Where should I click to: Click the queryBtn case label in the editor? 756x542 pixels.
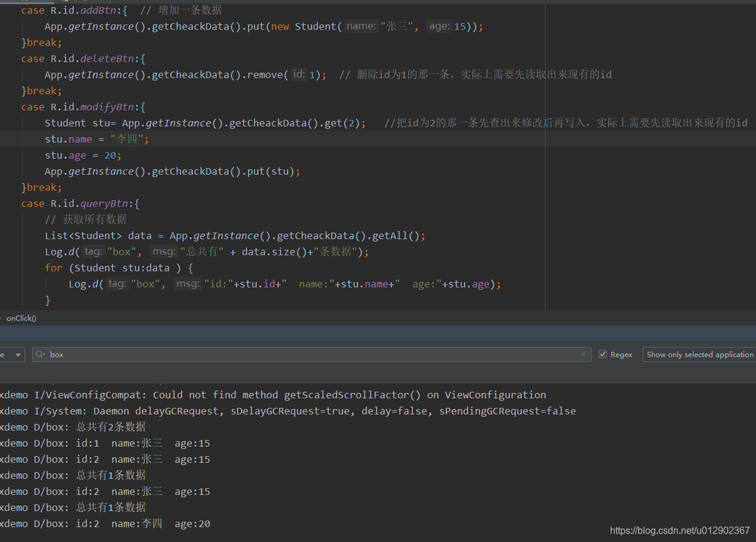(104, 203)
